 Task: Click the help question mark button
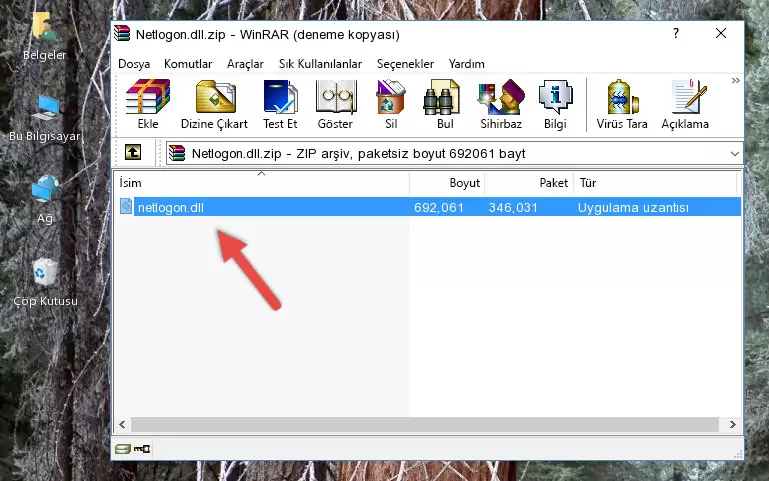point(676,33)
